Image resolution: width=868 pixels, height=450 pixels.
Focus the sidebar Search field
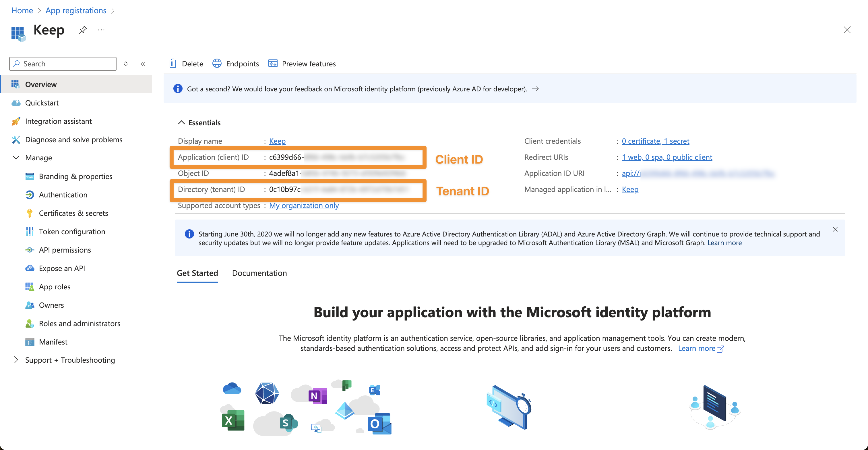pos(63,64)
